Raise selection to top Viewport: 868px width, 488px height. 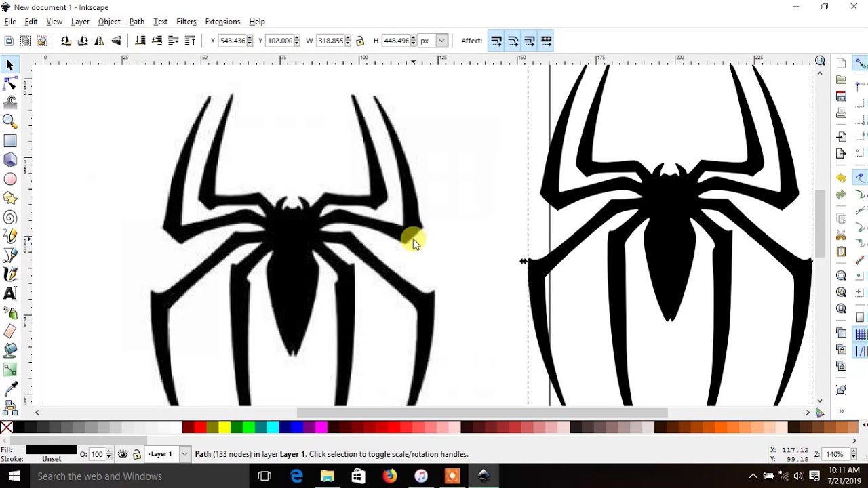(190, 41)
